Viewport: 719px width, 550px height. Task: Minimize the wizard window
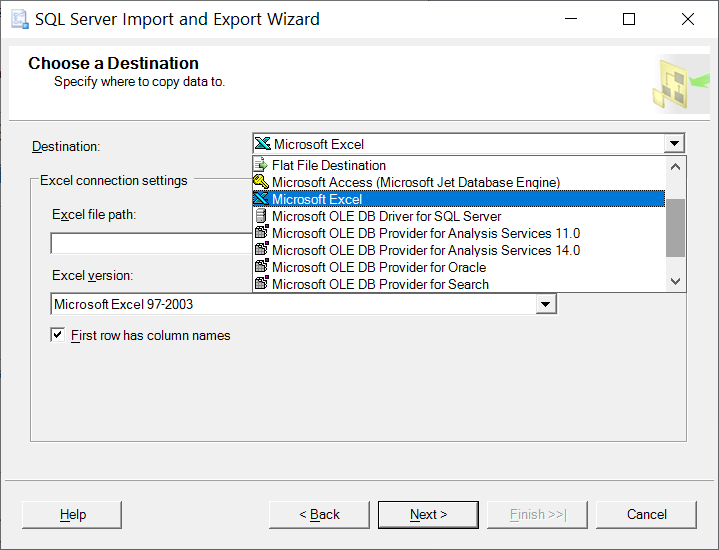click(571, 19)
